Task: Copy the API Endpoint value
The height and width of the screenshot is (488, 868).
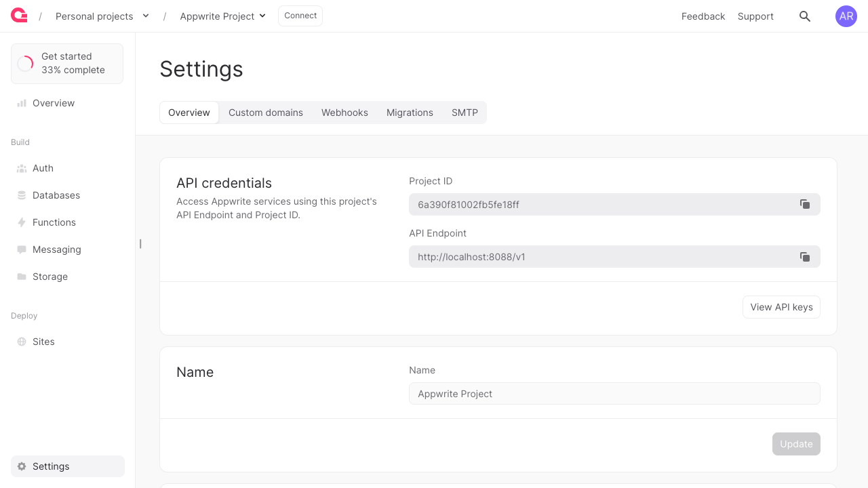Action: point(805,257)
